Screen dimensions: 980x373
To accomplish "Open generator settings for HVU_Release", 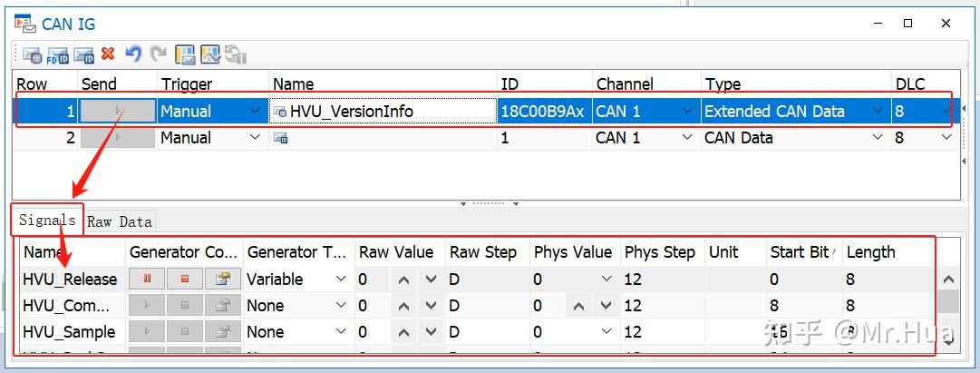I will coord(223,280).
